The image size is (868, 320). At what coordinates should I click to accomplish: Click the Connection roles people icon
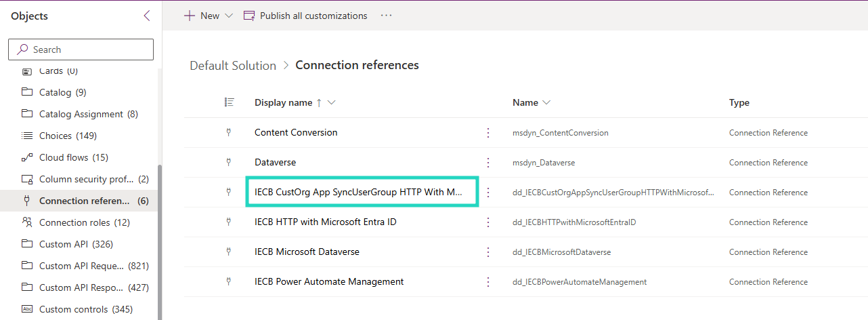(x=27, y=222)
